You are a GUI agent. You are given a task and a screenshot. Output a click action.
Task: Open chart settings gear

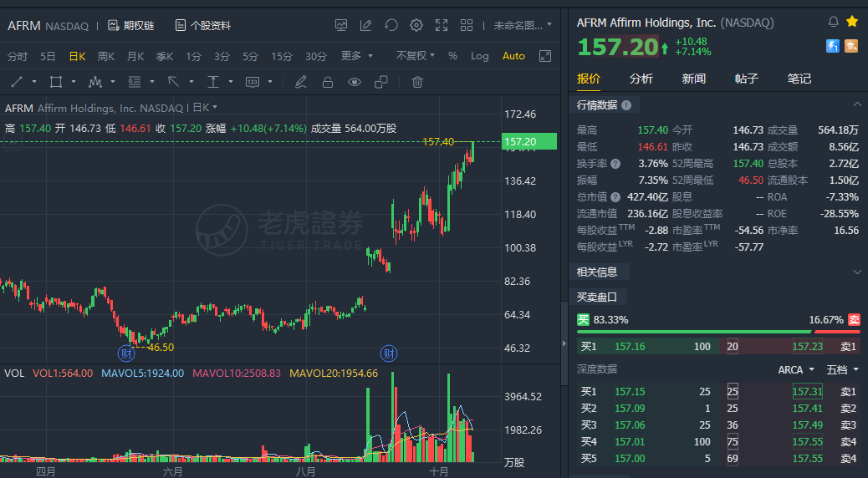pos(416,25)
